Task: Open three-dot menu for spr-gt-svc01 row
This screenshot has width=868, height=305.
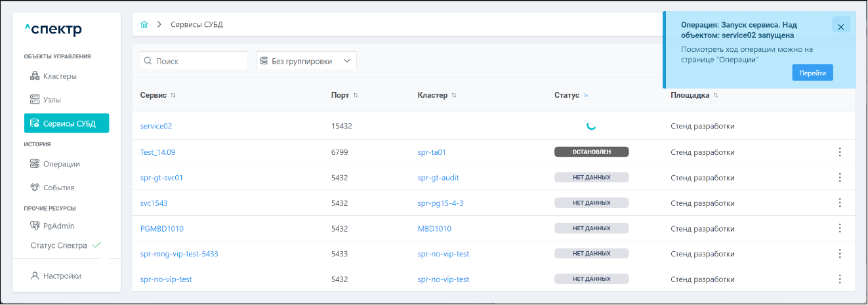Action: [x=839, y=177]
